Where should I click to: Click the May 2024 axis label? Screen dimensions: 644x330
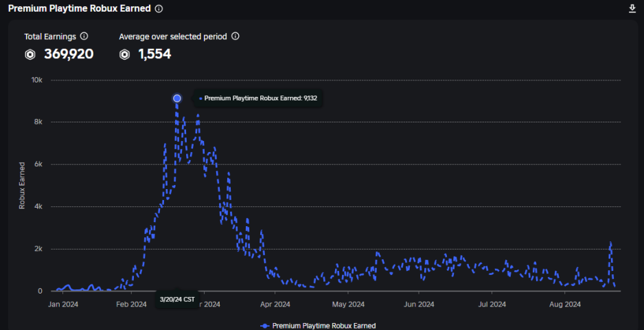[347, 304]
